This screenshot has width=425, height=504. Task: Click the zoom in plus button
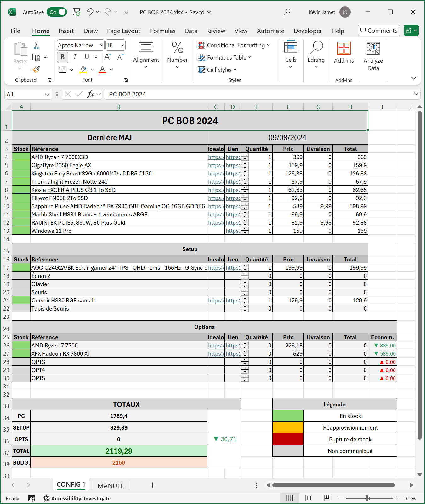[397, 498]
